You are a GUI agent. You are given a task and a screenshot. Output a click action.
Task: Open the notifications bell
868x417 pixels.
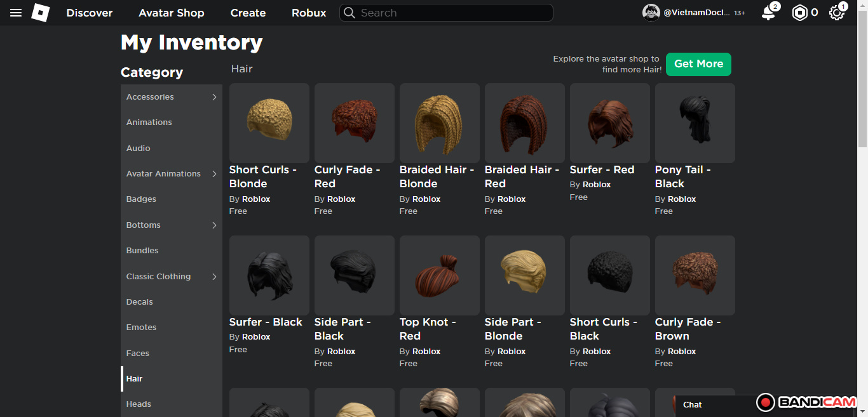[x=768, y=13]
